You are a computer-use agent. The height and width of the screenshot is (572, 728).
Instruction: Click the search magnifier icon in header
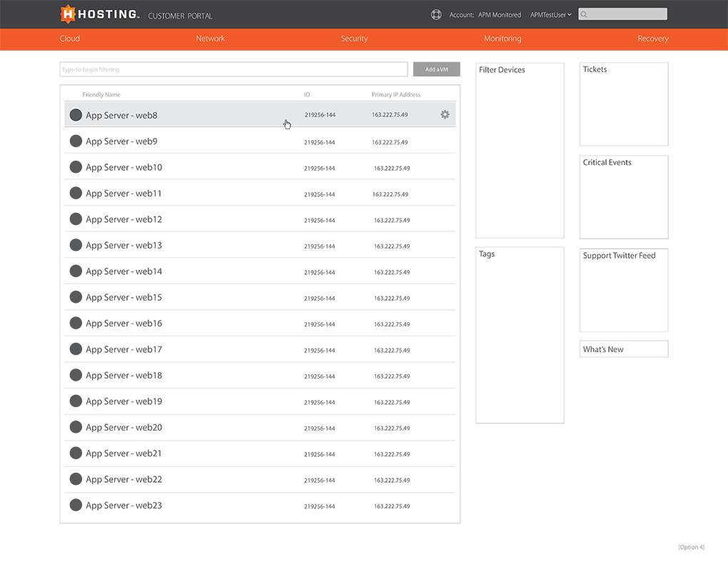tap(584, 14)
